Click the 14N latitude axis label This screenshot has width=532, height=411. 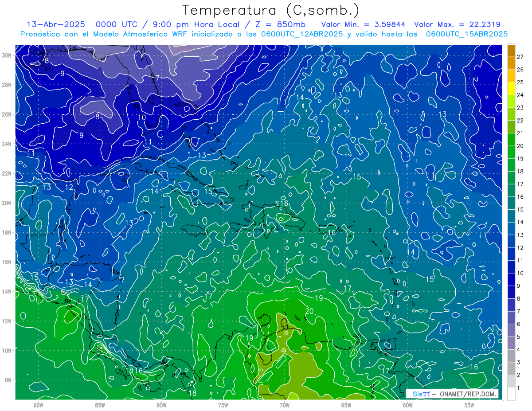coord(7,292)
